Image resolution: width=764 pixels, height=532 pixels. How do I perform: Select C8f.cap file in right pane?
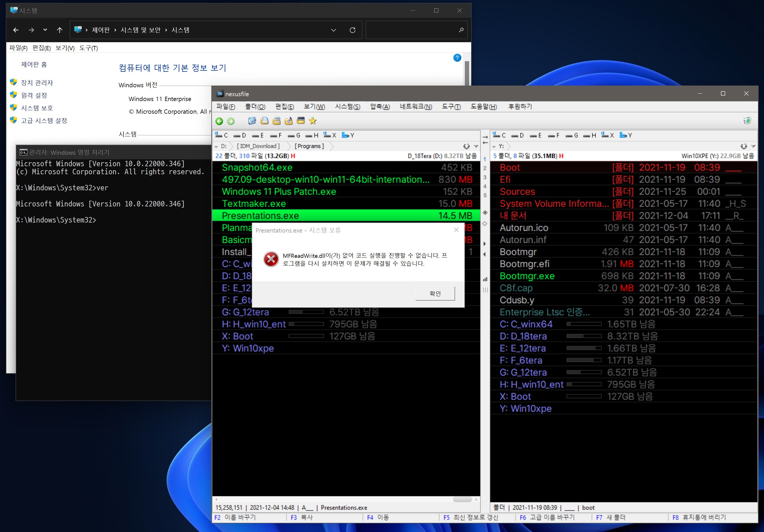point(623,288)
